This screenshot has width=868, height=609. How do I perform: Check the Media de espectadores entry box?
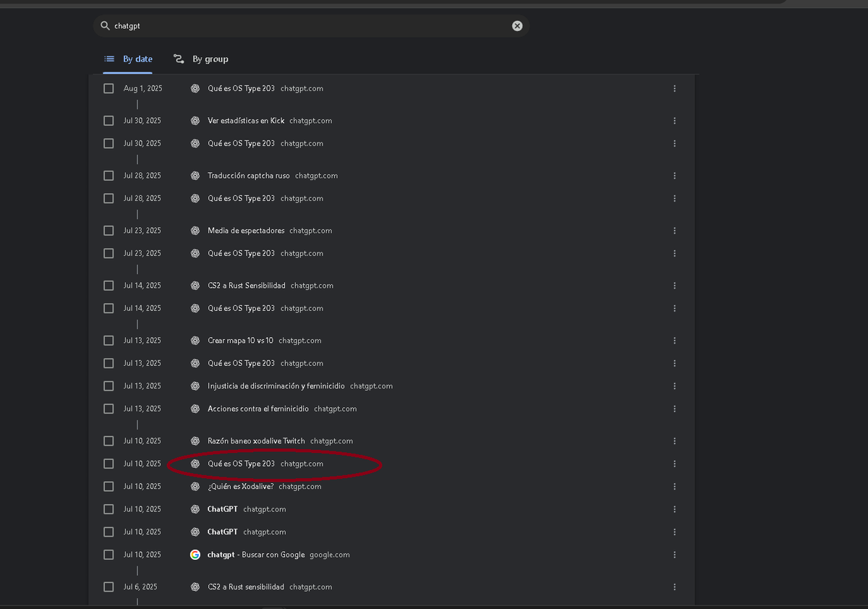point(109,231)
